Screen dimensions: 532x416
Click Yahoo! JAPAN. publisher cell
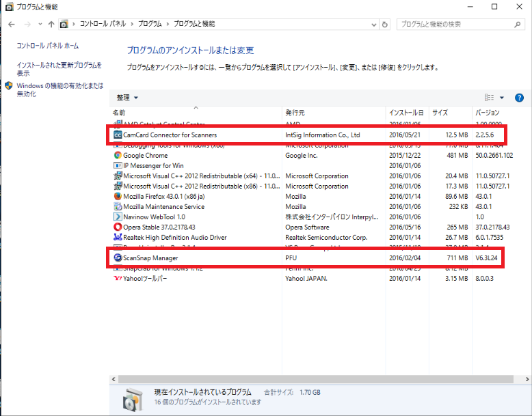pos(306,278)
